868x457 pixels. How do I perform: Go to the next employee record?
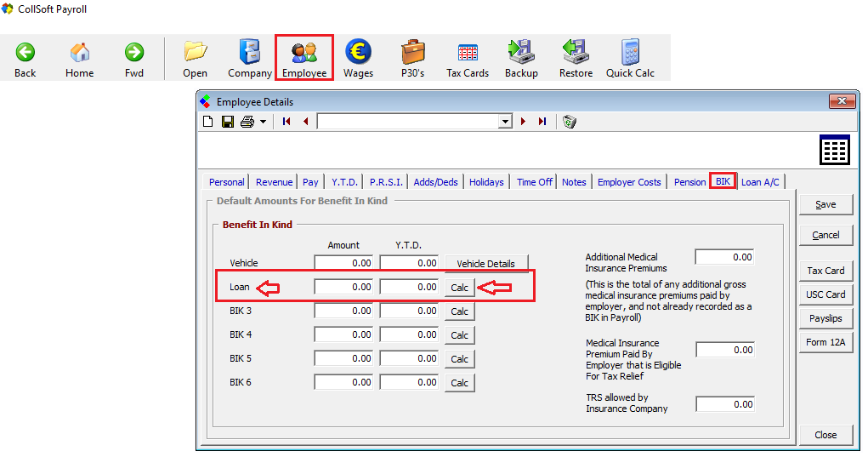coord(523,122)
